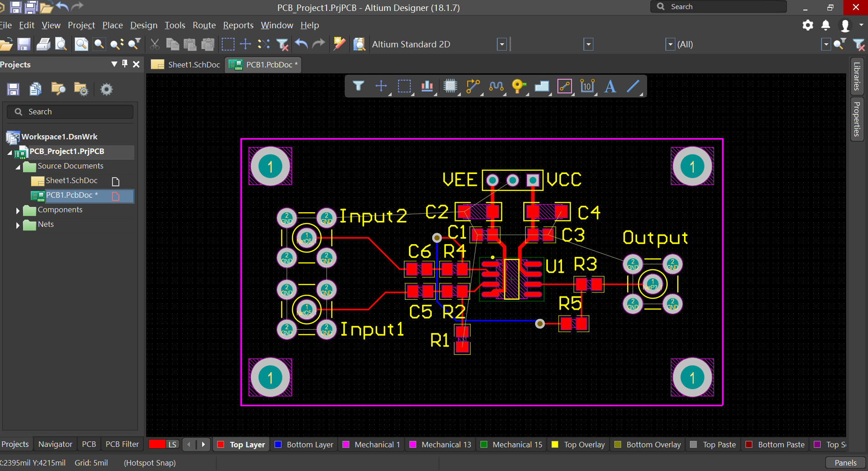Select PCB1.PcbDoc in the project tree
This screenshot has height=471, width=868.
pos(72,195)
